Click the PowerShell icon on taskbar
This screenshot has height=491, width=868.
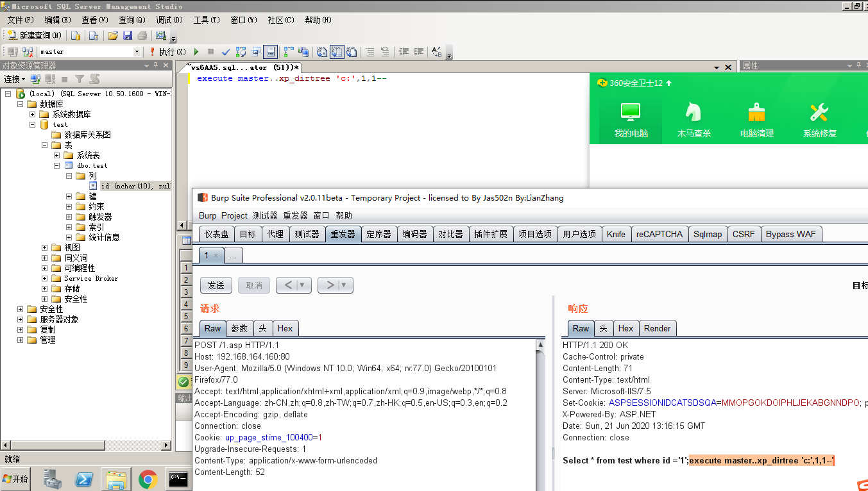point(85,479)
